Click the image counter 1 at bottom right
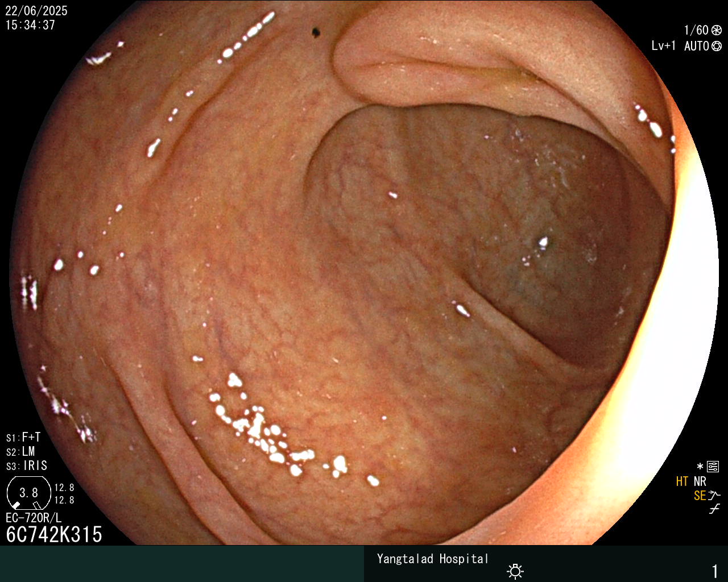This screenshot has height=582, width=728. pyautogui.click(x=715, y=571)
